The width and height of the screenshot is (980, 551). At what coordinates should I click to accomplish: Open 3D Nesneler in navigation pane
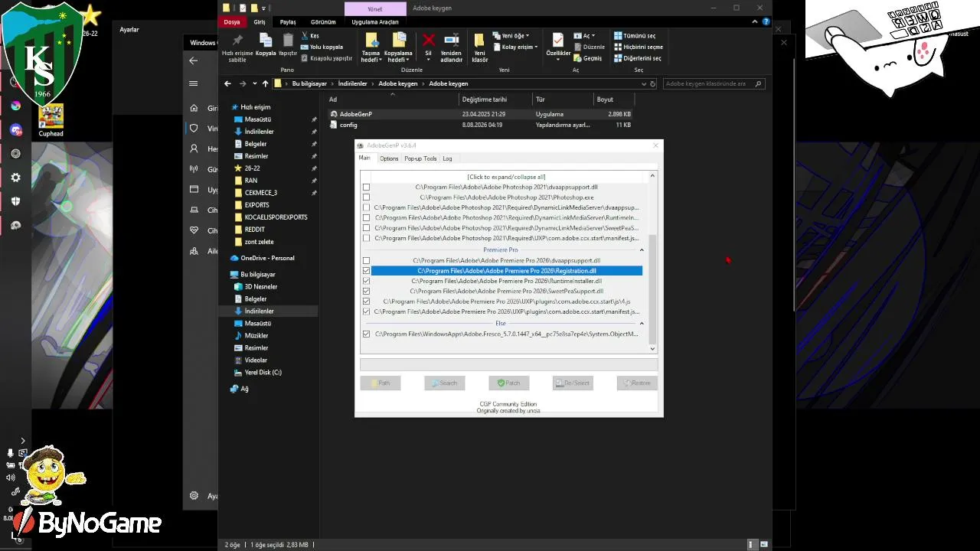[x=261, y=287]
